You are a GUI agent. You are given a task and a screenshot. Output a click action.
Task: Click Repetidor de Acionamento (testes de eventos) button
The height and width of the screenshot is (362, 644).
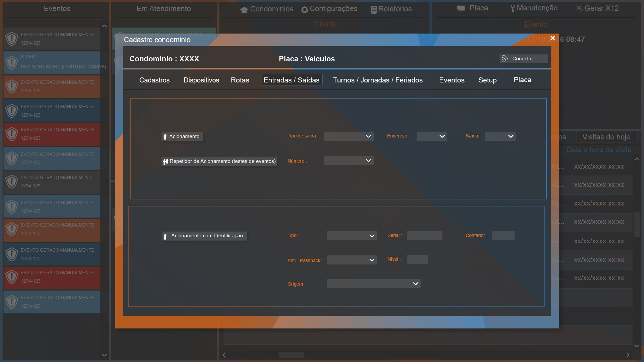(219, 161)
